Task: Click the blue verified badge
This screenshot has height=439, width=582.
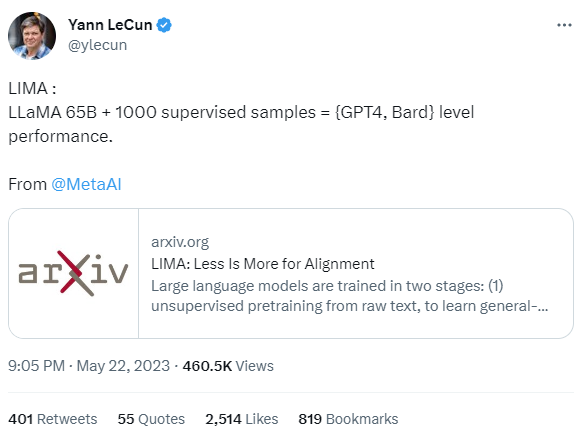Action: pyautogui.click(x=164, y=25)
